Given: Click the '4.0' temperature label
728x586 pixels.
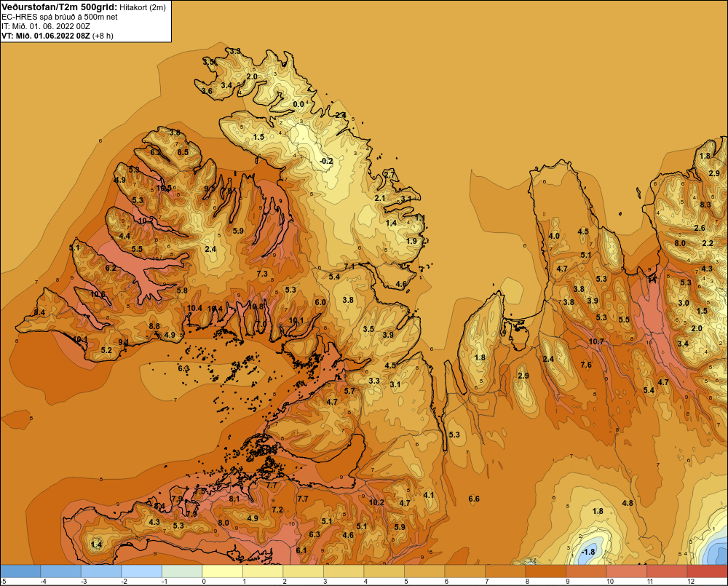Looking at the screenshot, I should (554, 236).
